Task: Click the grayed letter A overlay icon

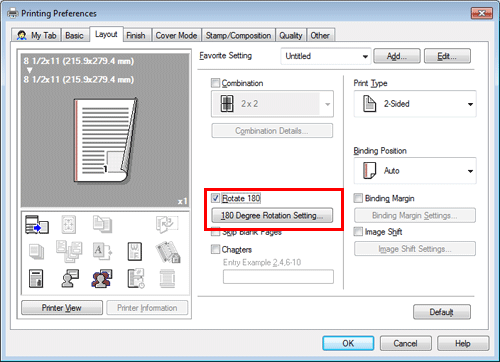Action: pos(102,252)
